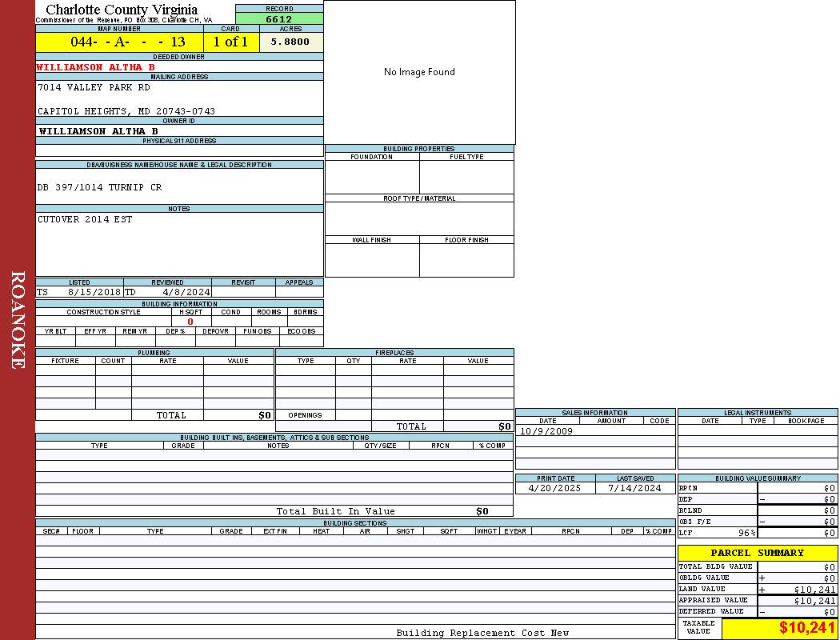Select the listed date 8/15/2018
The width and height of the screenshot is (840, 640).
94,293
